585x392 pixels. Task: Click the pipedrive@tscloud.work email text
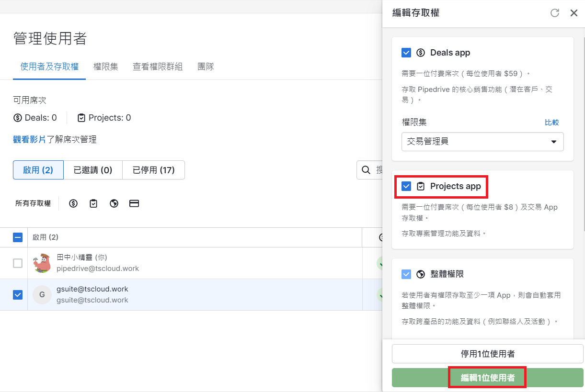click(x=98, y=269)
